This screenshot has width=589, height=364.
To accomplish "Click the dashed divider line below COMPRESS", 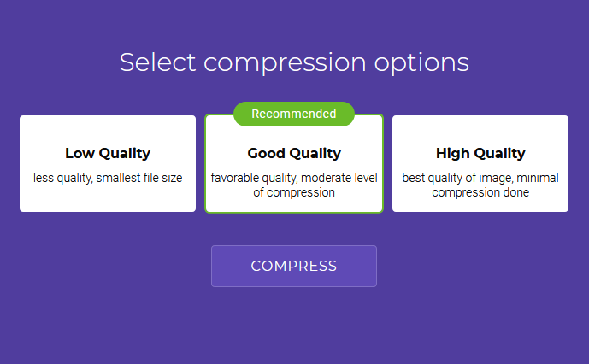I will 294,332.
